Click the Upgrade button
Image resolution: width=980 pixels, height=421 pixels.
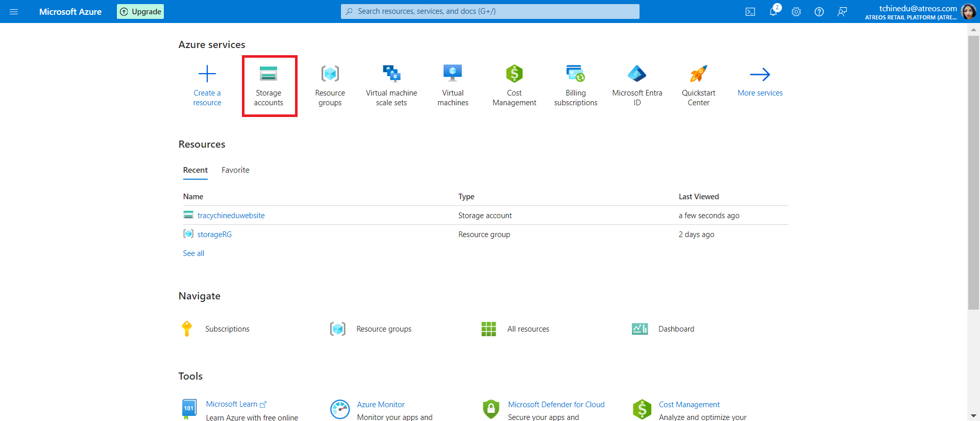(140, 11)
